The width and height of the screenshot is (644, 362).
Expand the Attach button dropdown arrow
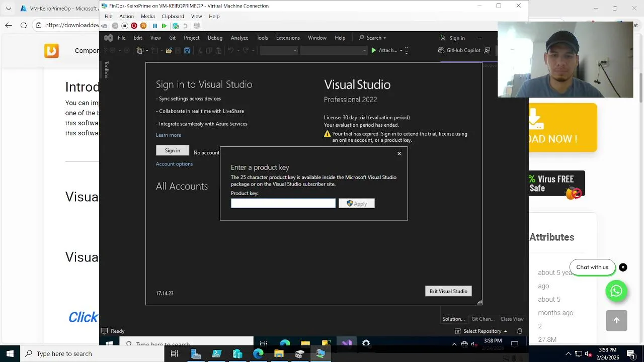(x=401, y=50)
